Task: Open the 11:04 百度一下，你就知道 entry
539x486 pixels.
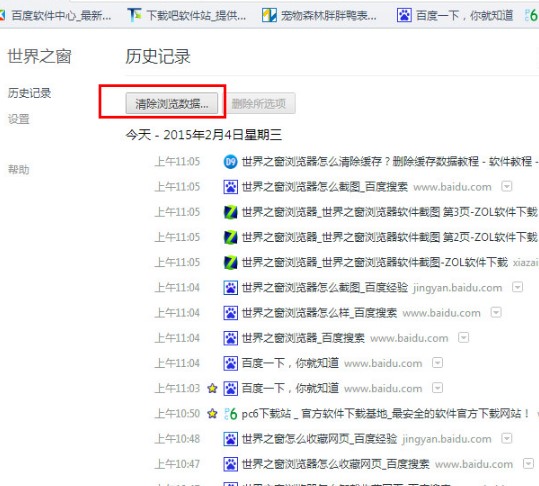Action: pos(290,363)
